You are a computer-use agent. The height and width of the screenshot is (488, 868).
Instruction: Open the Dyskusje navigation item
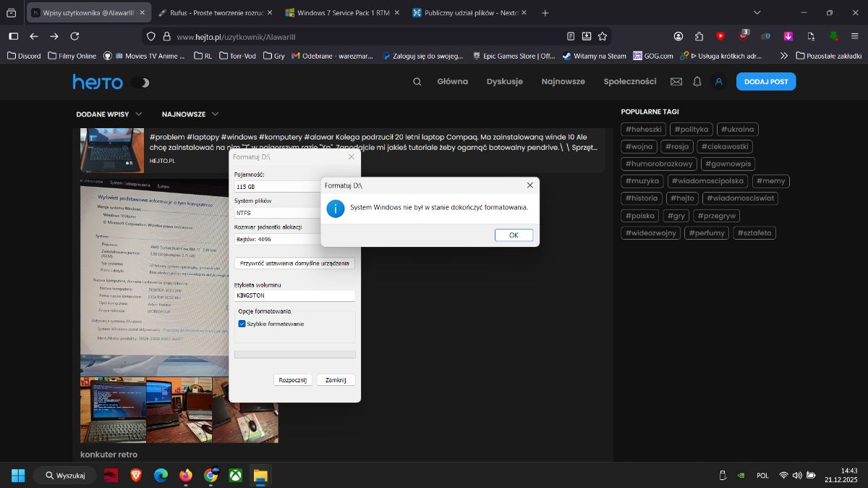(x=504, y=82)
